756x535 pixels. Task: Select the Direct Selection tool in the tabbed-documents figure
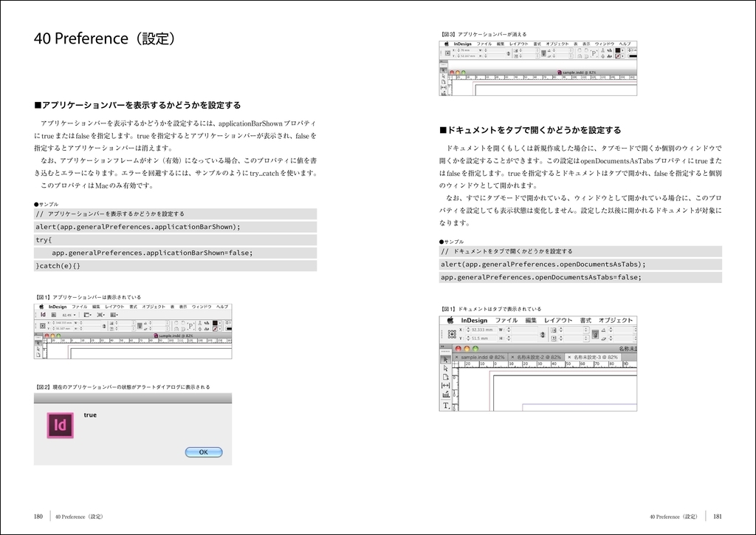(x=445, y=369)
